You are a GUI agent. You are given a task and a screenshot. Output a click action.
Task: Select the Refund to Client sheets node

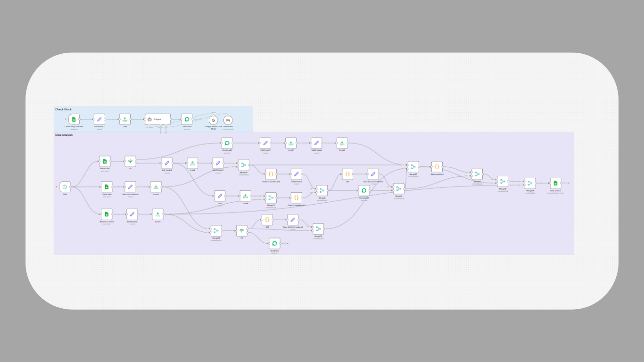[106, 214]
